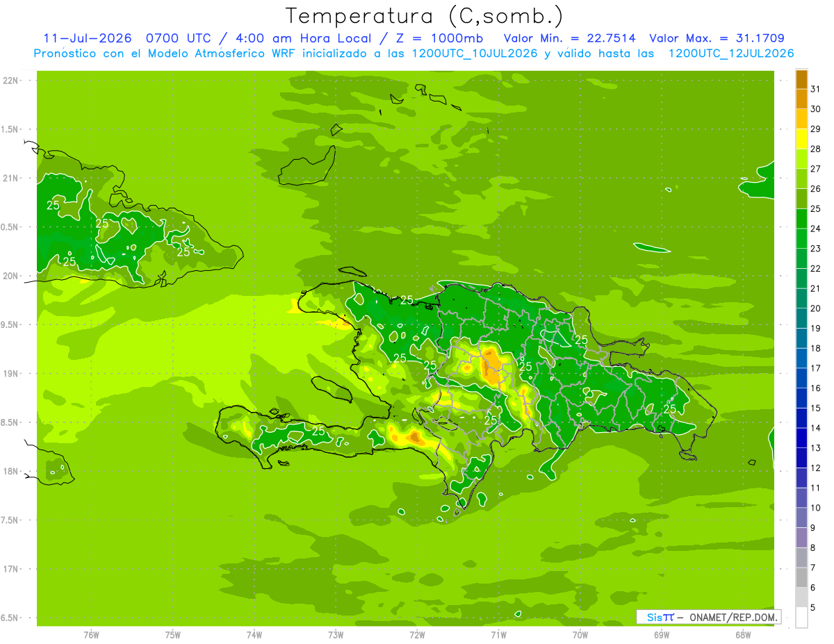This screenshot has height=644, width=834.
Task: Click the "73W" longitude axis label
Action: (x=336, y=634)
